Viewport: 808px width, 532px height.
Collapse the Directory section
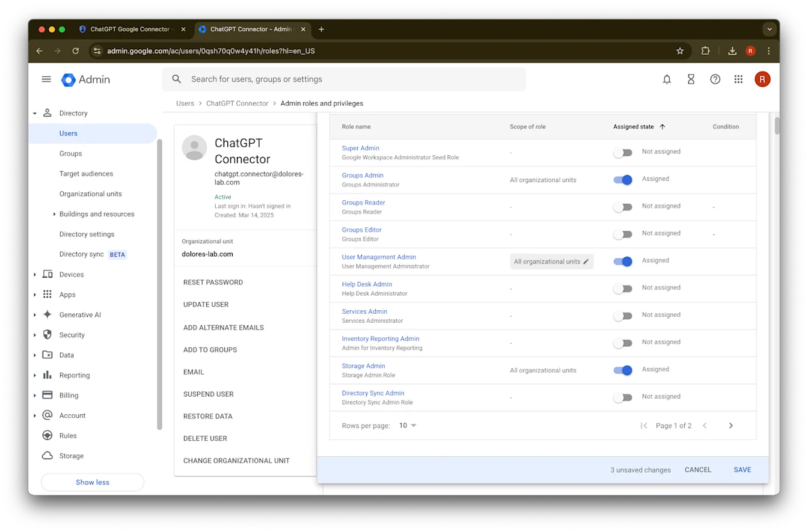[35, 113]
